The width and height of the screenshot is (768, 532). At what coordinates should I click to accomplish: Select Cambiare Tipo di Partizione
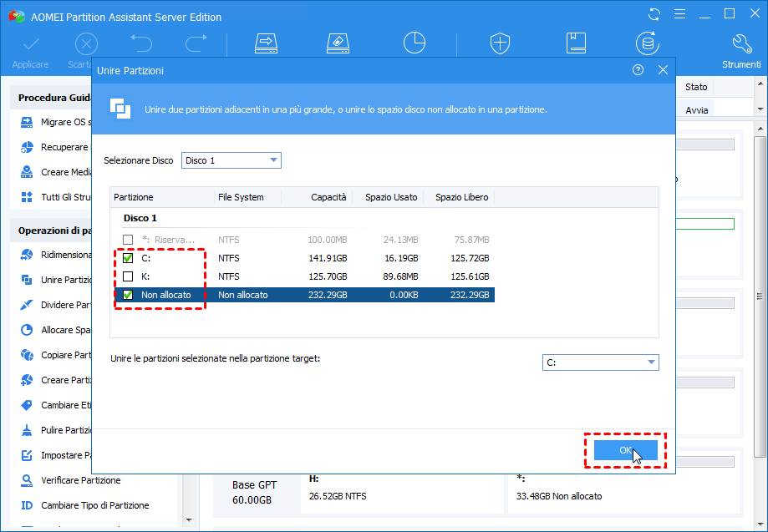pos(95,505)
